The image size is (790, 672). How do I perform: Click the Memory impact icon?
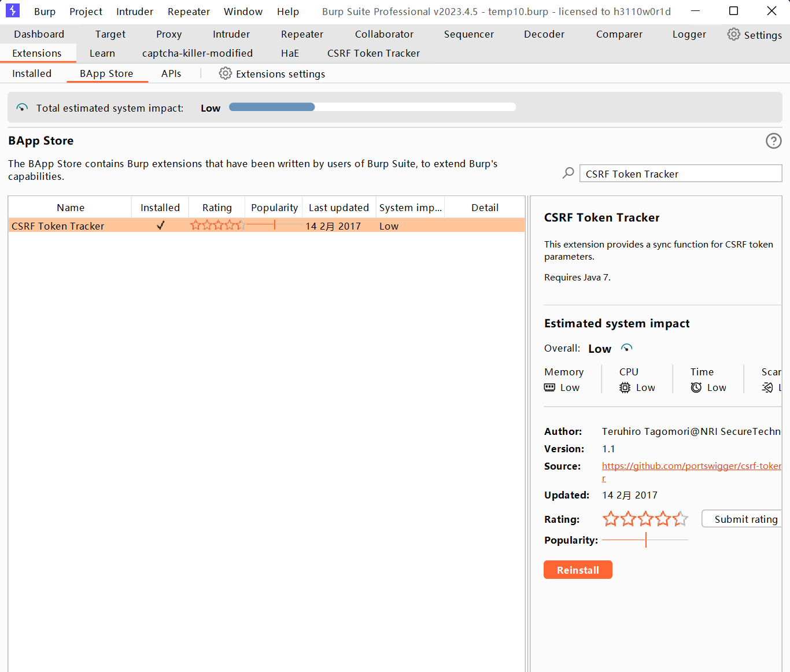[x=549, y=387]
